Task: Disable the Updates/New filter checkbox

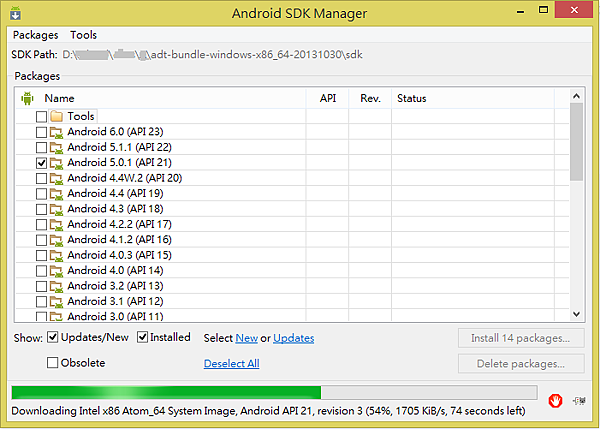Action: [x=53, y=337]
